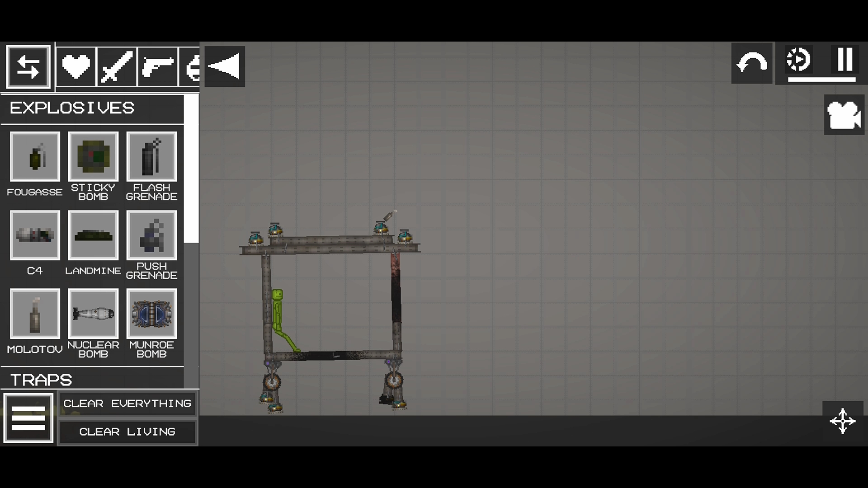Select the Landmine explosive
The image size is (868, 488).
coord(92,235)
